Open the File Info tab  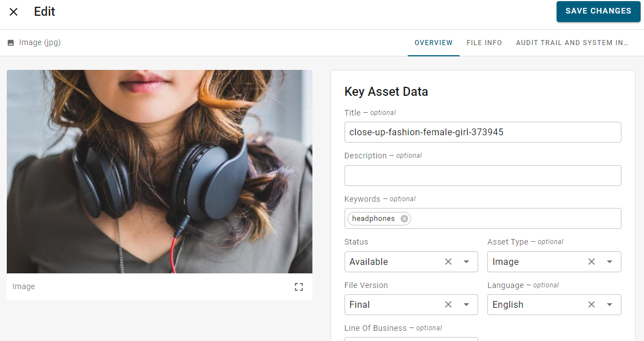tap(484, 43)
